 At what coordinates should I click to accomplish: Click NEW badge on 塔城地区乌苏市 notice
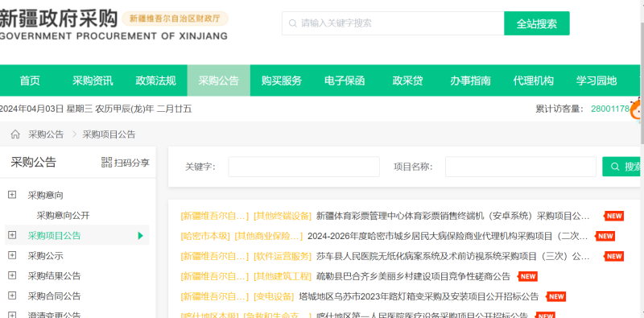[556, 296]
